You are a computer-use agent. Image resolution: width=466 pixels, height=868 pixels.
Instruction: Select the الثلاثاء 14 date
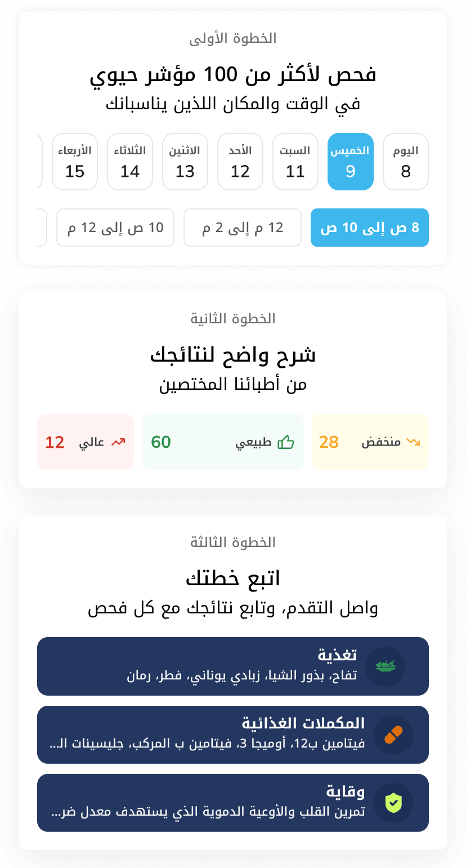tap(130, 162)
